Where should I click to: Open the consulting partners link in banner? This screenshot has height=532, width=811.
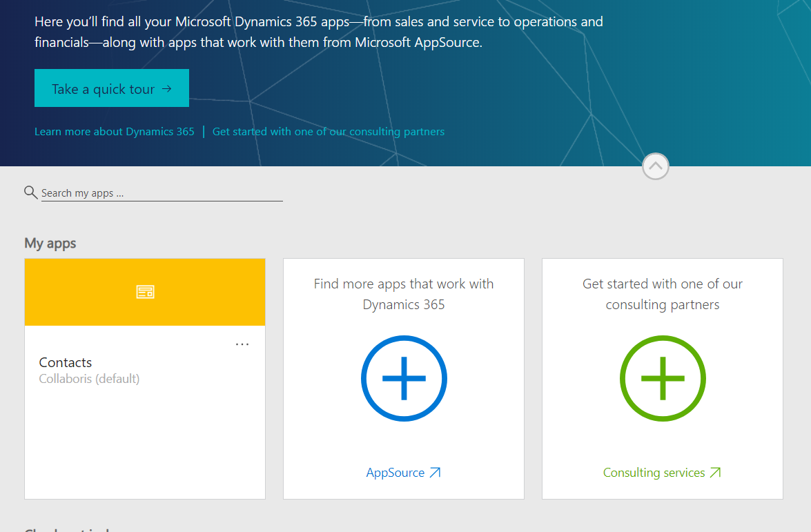(329, 131)
